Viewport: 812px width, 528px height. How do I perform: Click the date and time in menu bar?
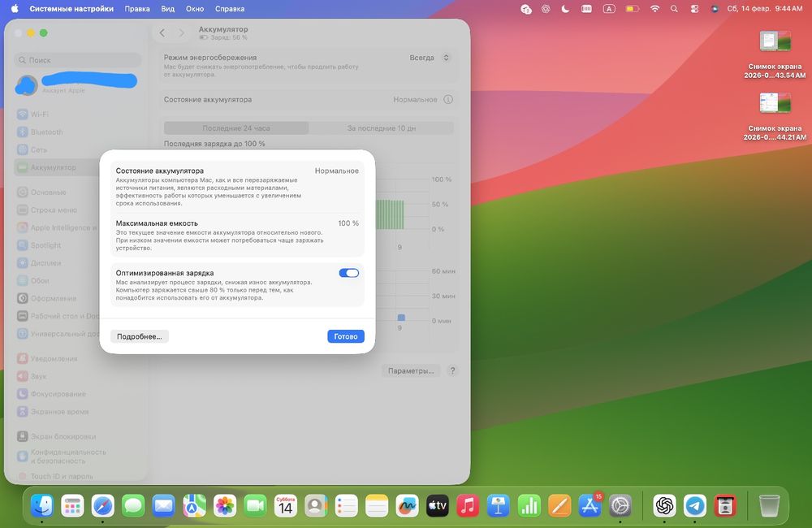pyautogui.click(x=765, y=9)
